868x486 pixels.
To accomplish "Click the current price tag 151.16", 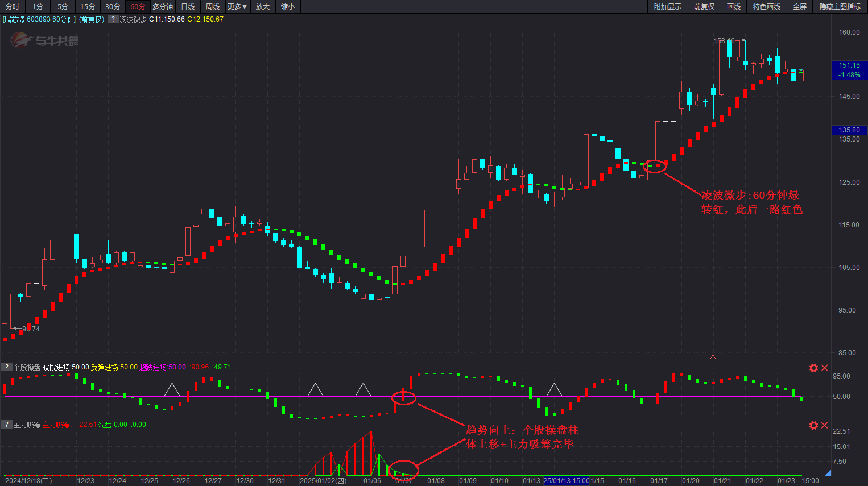I will (x=849, y=65).
